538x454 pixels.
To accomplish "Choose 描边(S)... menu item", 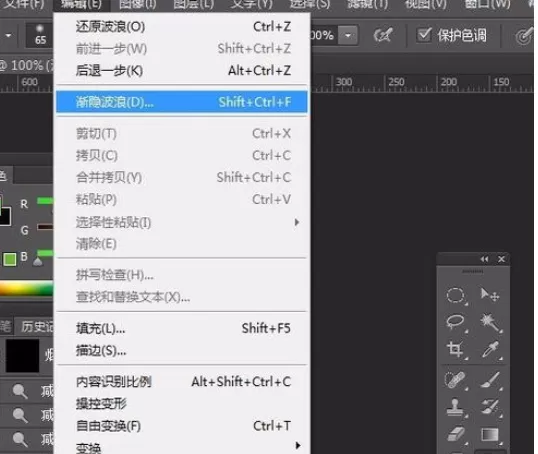I will tap(182, 350).
